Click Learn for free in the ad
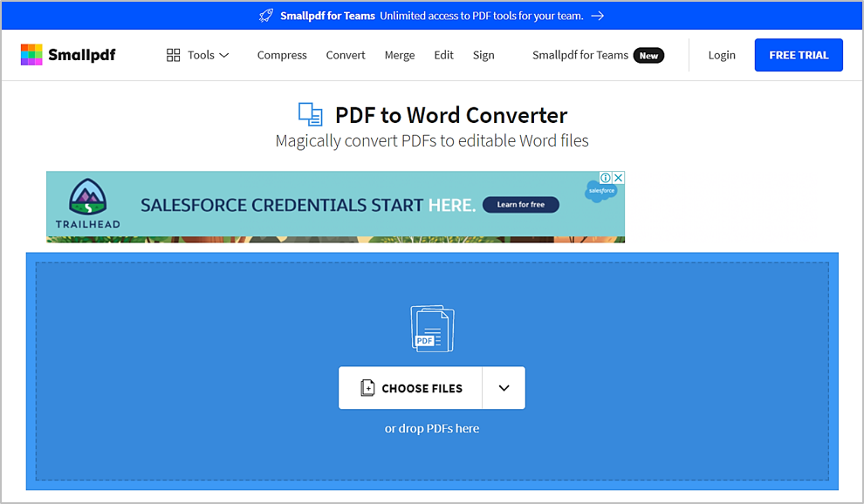 pyautogui.click(x=521, y=204)
